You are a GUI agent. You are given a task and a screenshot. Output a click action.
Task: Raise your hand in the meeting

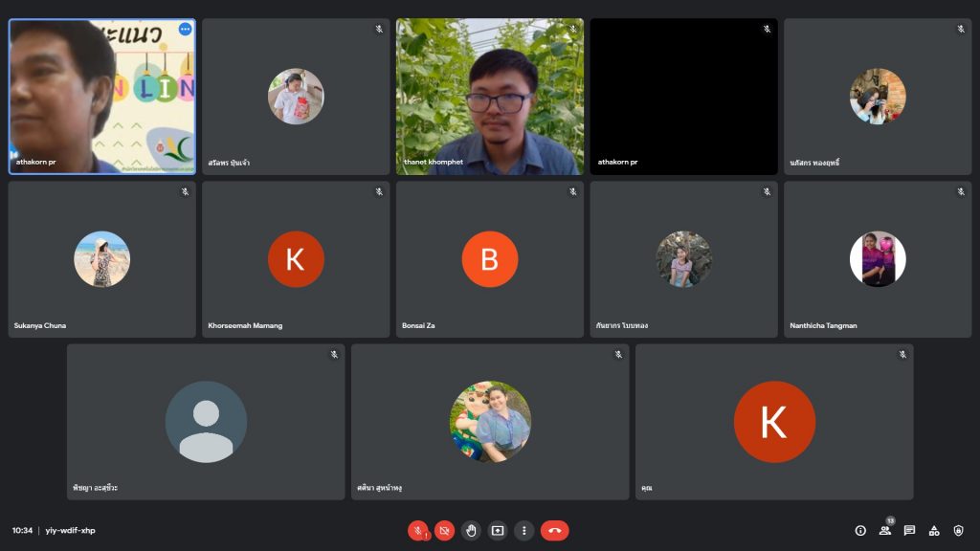point(471,530)
